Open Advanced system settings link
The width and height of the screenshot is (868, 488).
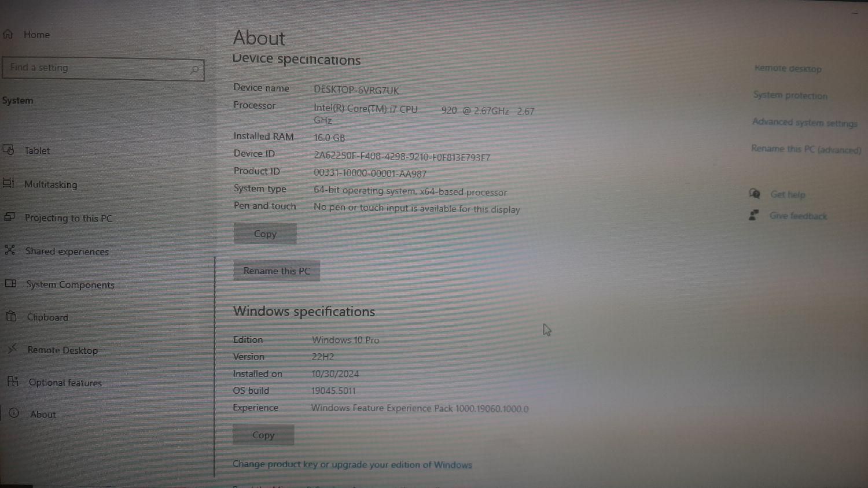(804, 122)
